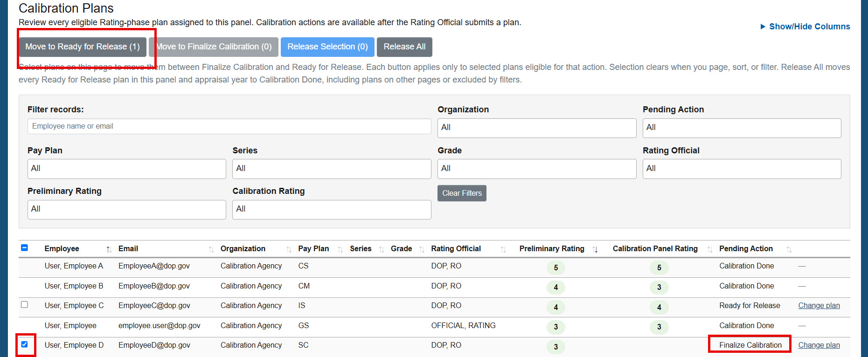The height and width of the screenshot is (357, 868).
Task: Click the sort arrows beside the Series header
Action: 381,249
